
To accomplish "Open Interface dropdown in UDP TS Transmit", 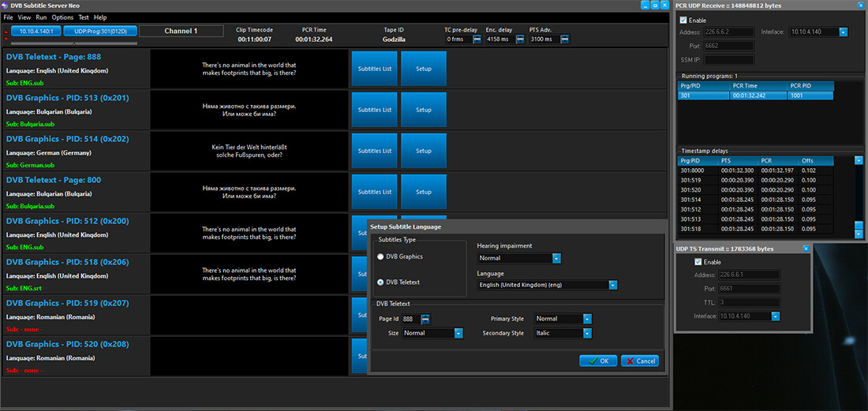I will pyautogui.click(x=776, y=316).
